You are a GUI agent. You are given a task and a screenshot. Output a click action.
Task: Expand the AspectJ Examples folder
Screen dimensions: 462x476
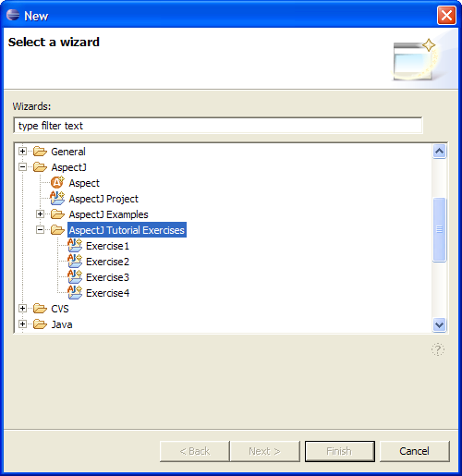coord(40,214)
